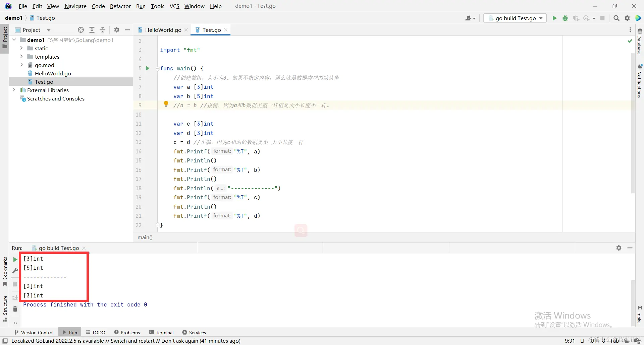Open the Problems tool window
The height and width of the screenshot is (345, 644).
(127, 332)
